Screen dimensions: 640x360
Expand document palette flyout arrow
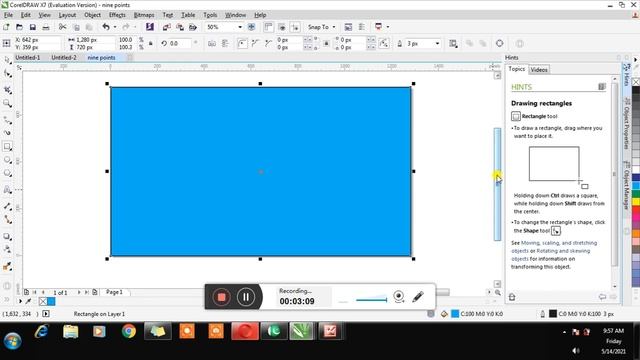(x=20, y=301)
